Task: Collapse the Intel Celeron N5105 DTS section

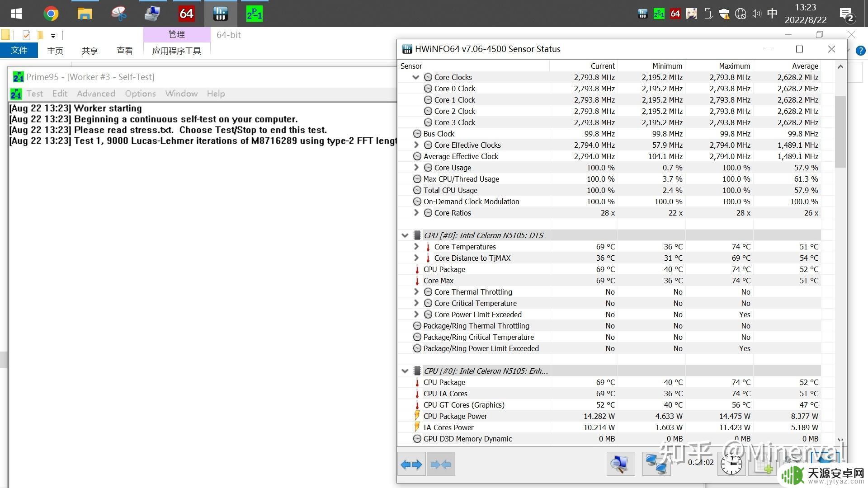Action: point(405,235)
